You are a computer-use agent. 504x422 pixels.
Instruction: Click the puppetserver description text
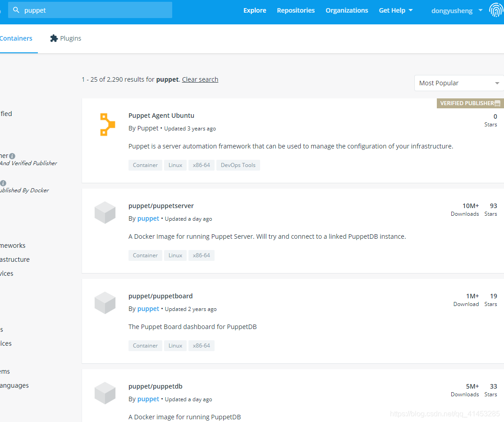pyautogui.click(x=267, y=237)
